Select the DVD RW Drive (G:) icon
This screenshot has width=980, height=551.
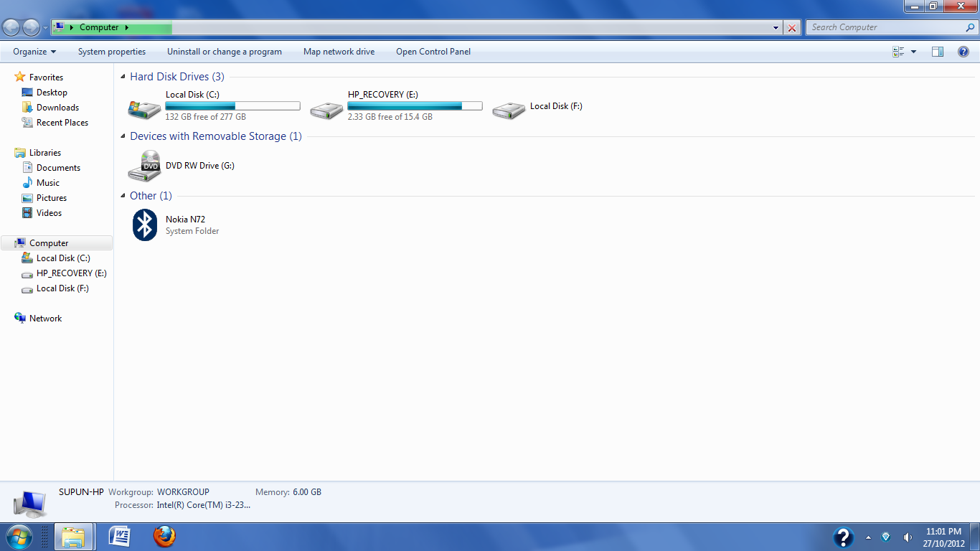[144, 166]
